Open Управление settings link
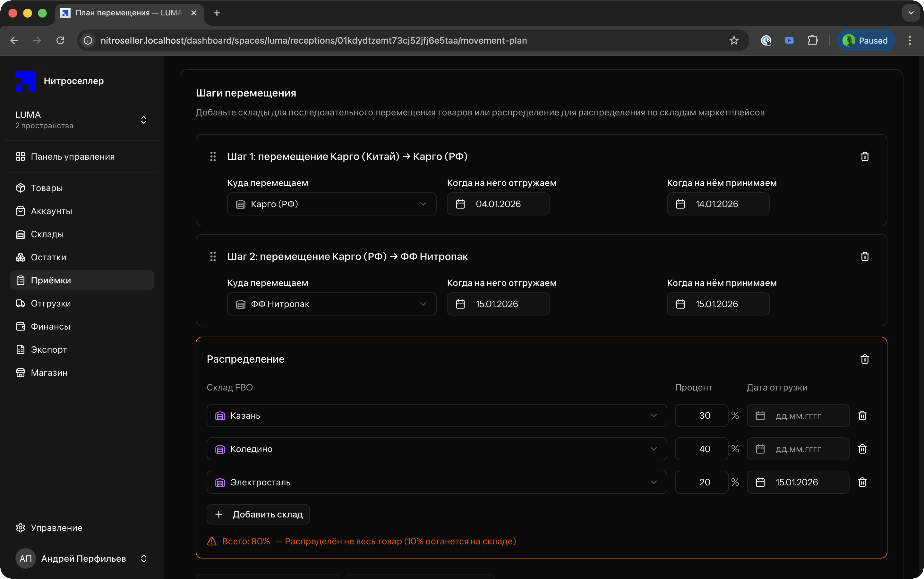This screenshot has width=924, height=579. coord(56,528)
